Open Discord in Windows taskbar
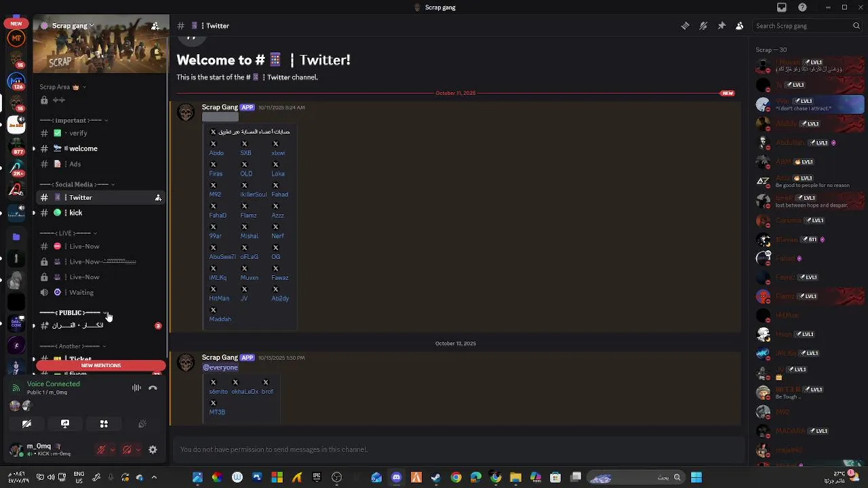Screen dimensions: 868x488 click(396, 478)
